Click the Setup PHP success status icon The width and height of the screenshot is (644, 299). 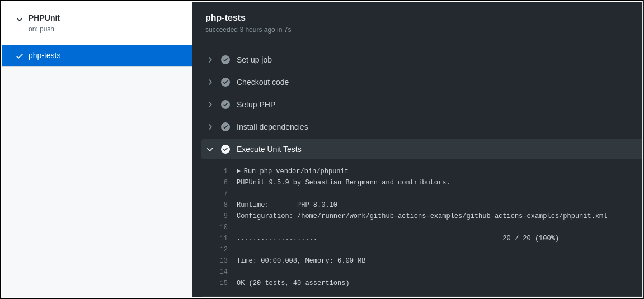[225, 105]
